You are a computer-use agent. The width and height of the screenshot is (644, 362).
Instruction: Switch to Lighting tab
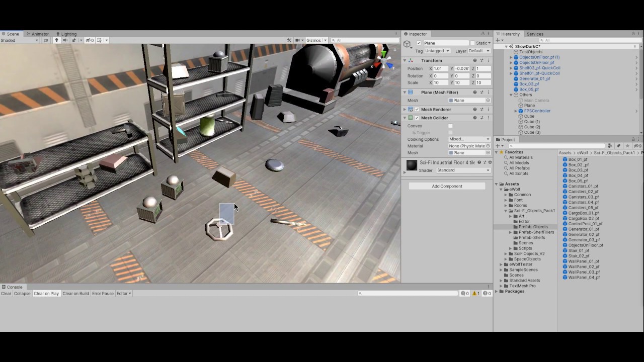[x=66, y=34]
